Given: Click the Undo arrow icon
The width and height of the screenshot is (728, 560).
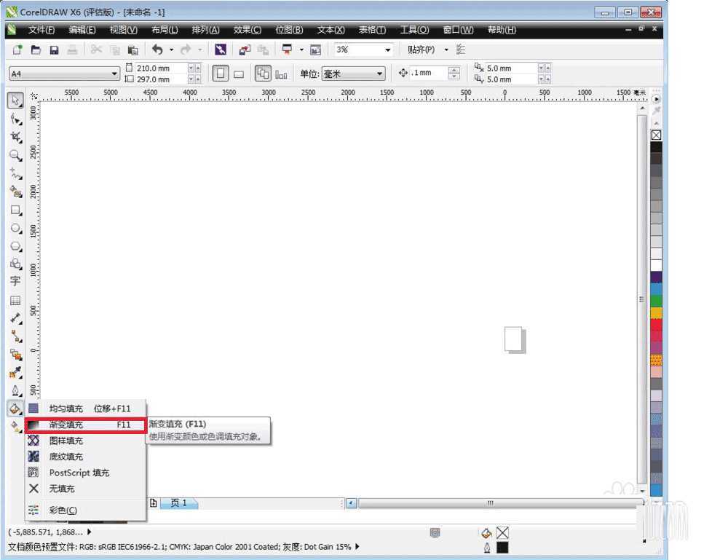Looking at the screenshot, I should pyautogui.click(x=158, y=50).
